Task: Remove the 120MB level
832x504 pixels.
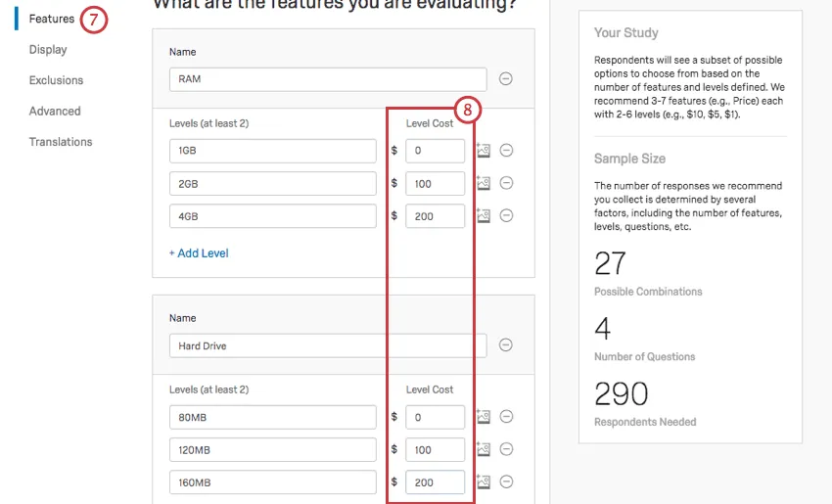Action: pyautogui.click(x=506, y=449)
